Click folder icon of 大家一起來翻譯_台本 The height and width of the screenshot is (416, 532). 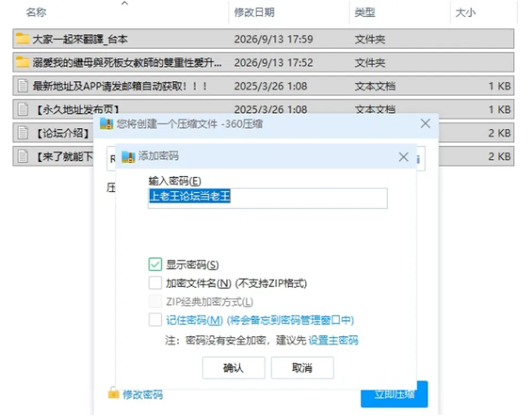22,39
